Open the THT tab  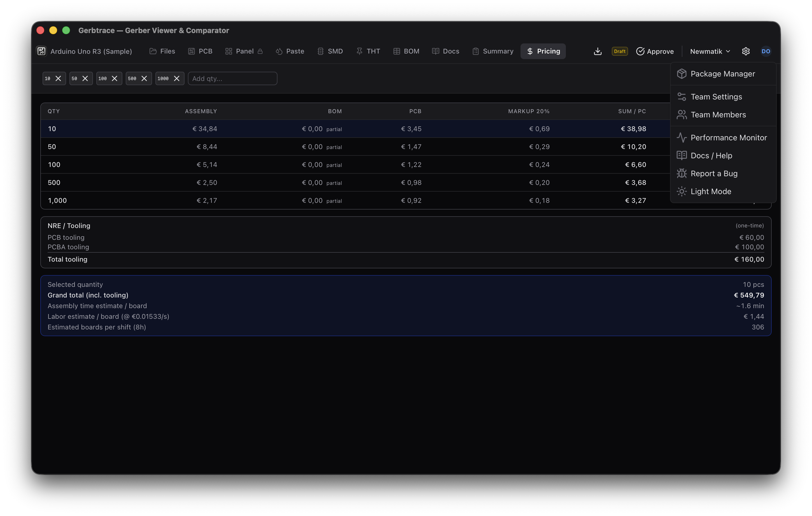coord(368,51)
